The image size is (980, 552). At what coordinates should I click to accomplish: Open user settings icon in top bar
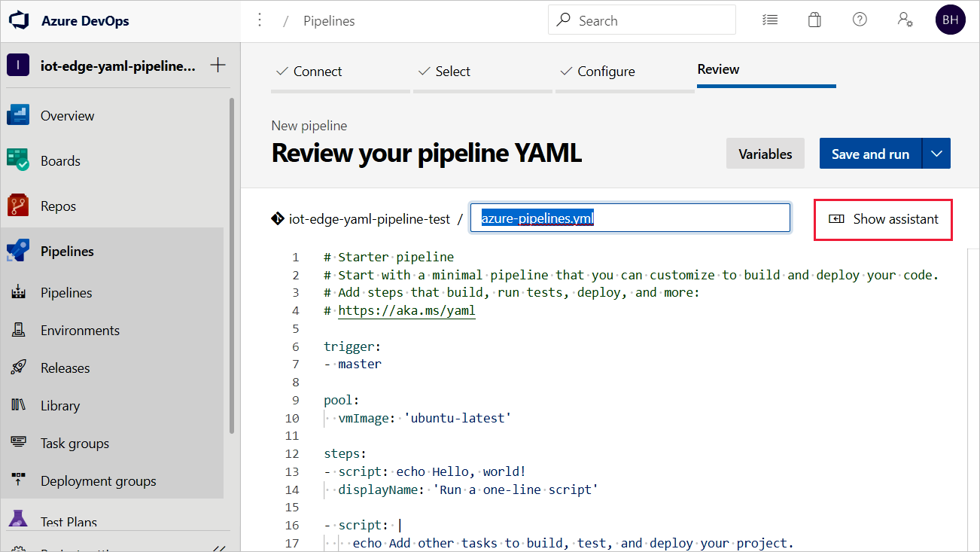pos(905,20)
